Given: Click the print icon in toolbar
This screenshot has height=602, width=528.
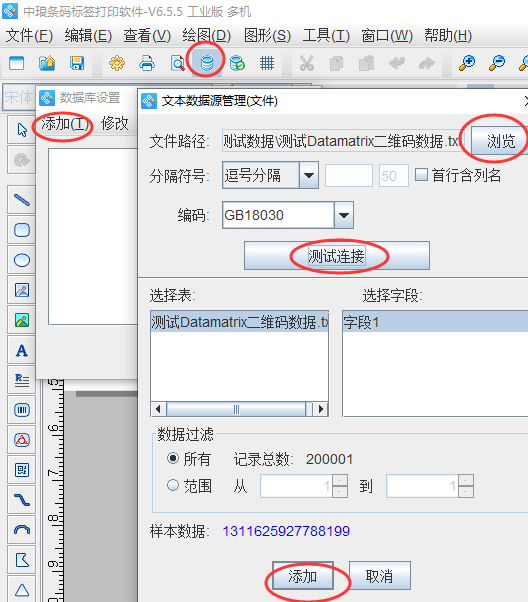Looking at the screenshot, I should coord(147,63).
